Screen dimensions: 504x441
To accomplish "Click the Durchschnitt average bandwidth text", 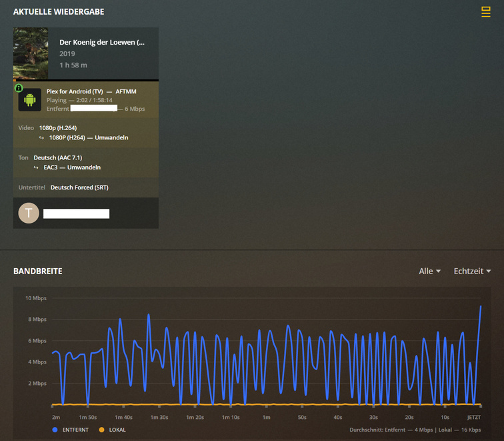I will (415, 430).
